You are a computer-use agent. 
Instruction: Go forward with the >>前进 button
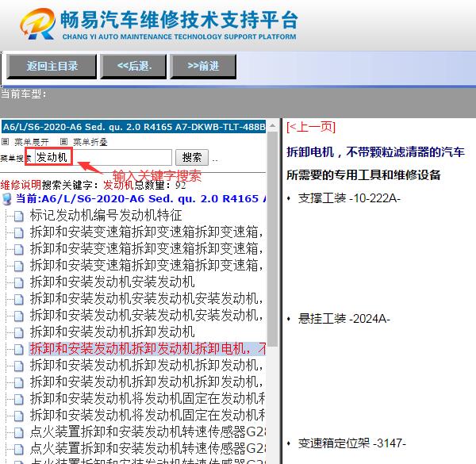[203, 67]
